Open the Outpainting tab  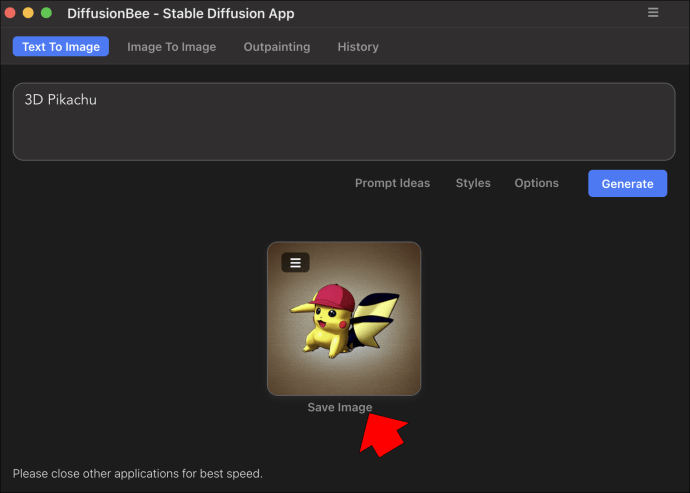coord(277,47)
